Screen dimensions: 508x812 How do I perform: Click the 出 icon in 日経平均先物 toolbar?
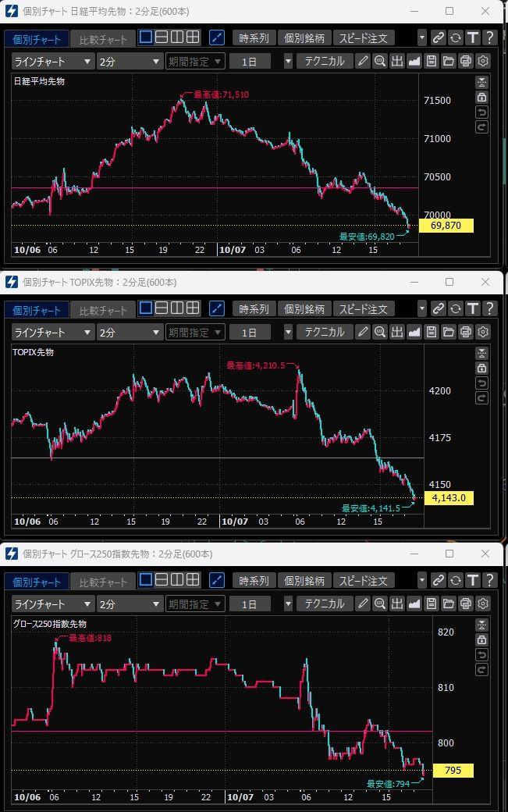(x=396, y=61)
